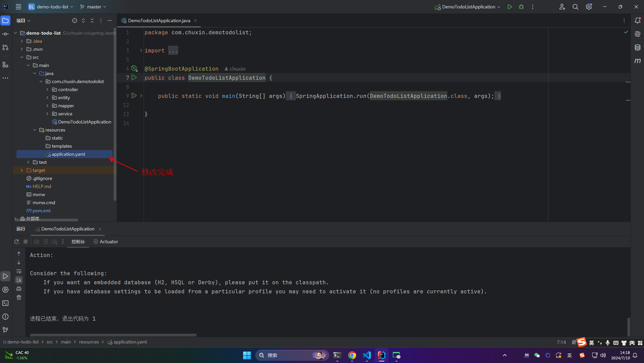Open the main hamburger menu

(x=18, y=7)
